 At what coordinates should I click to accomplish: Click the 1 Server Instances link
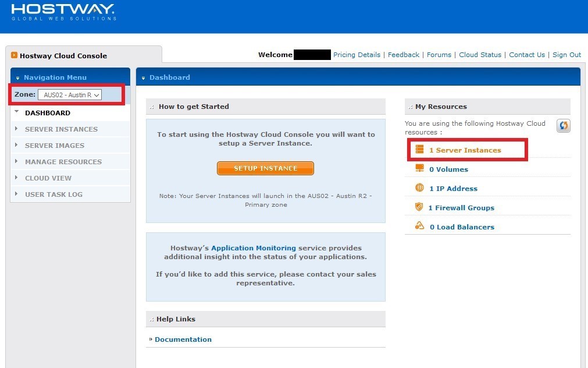(465, 150)
